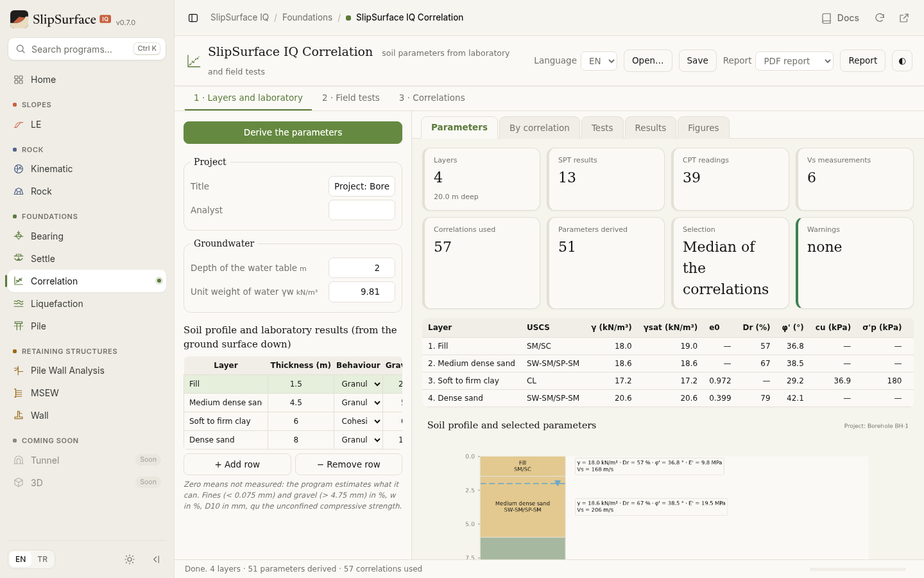The width and height of the screenshot is (924, 578).
Task: Open the Language EN dropdown
Action: (599, 61)
